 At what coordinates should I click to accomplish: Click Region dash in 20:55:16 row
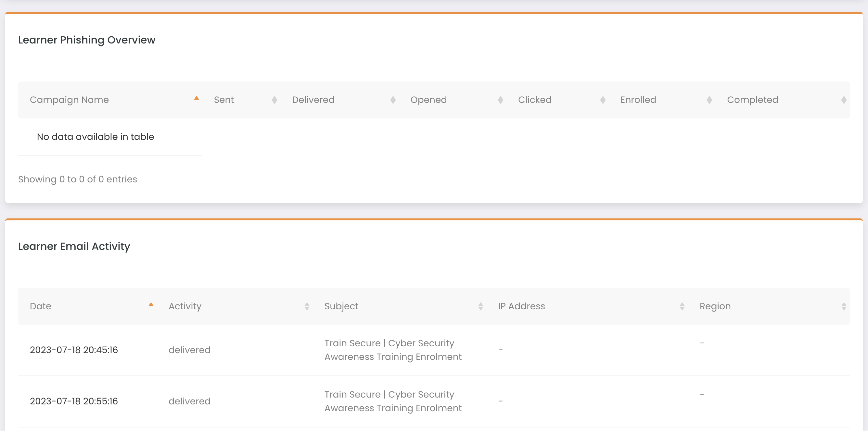coord(702,394)
